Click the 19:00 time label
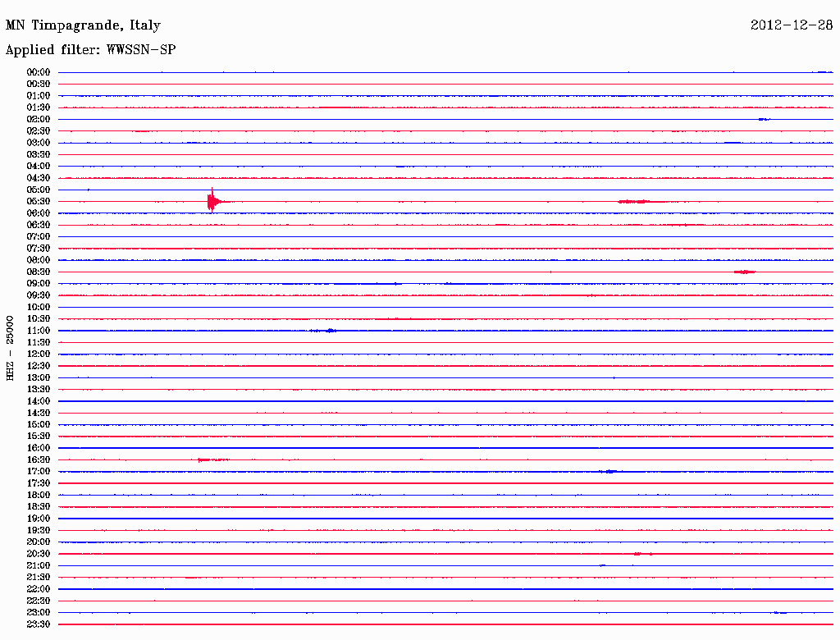840x640 pixels. pyautogui.click(x=39, y=519)
